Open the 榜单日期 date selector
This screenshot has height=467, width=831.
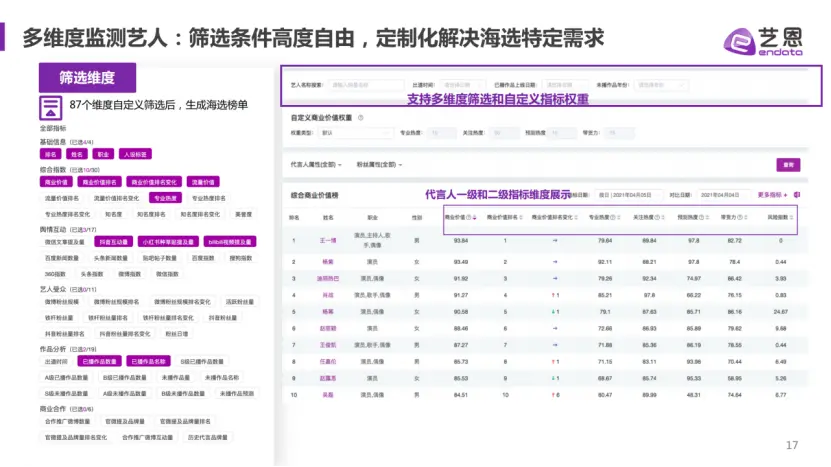click(x=628, y=195)
